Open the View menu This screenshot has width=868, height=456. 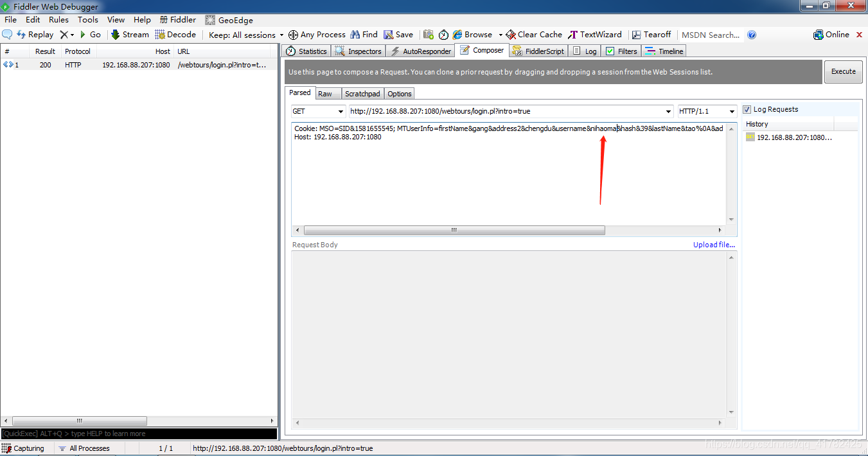tap(116, 20)
